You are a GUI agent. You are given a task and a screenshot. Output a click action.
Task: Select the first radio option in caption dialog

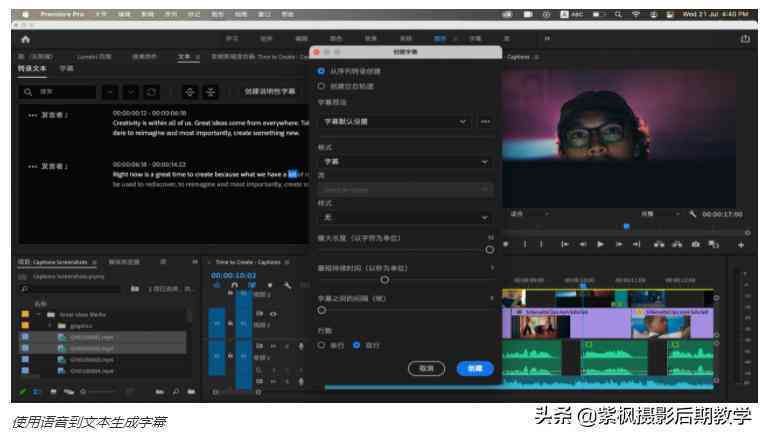coord(321,71)
